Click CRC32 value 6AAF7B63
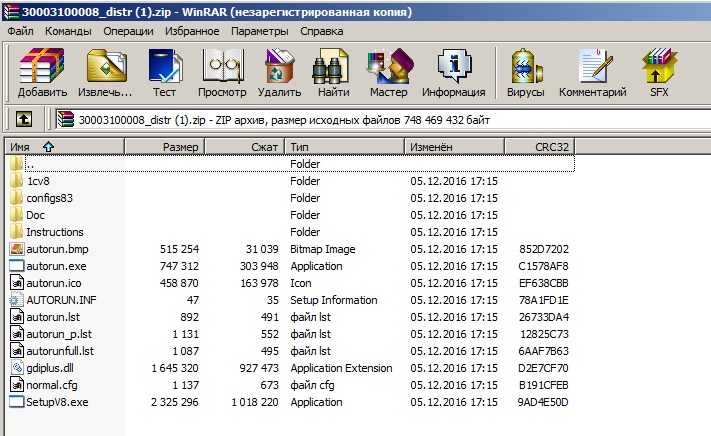711x436 pixels. pos(544,351)
